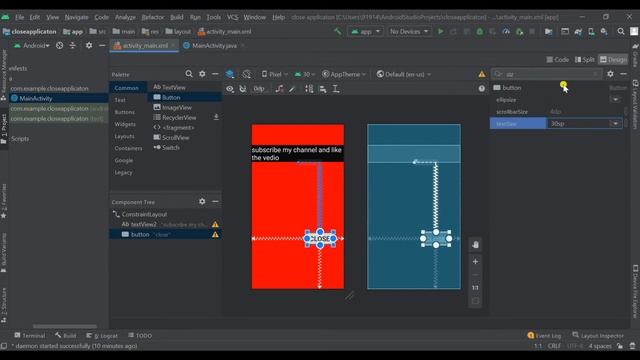The image size is (640, 360).
Task: Toggle autoconnect magnet icon
Action: pyautogui.click(x=243, y=89)
